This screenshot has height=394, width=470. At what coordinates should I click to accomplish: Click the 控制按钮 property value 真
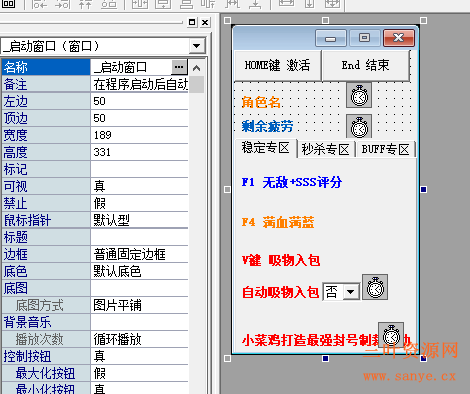pyautogui.click(x=139, y=356)
